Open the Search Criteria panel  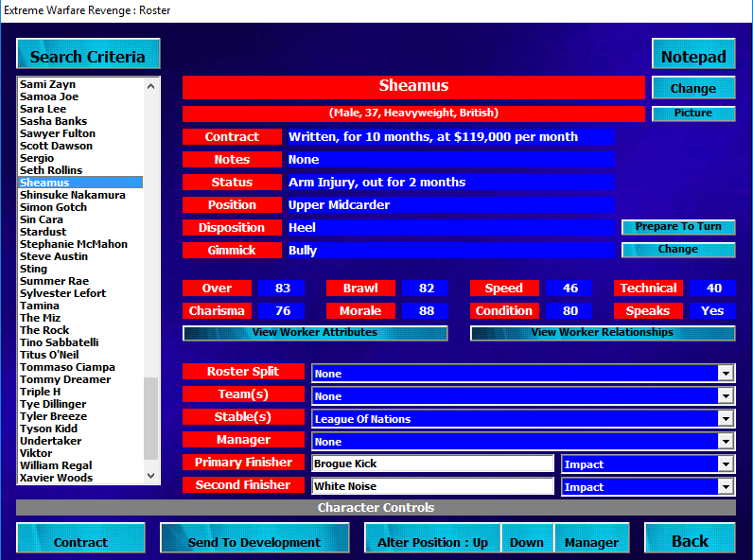88,55
